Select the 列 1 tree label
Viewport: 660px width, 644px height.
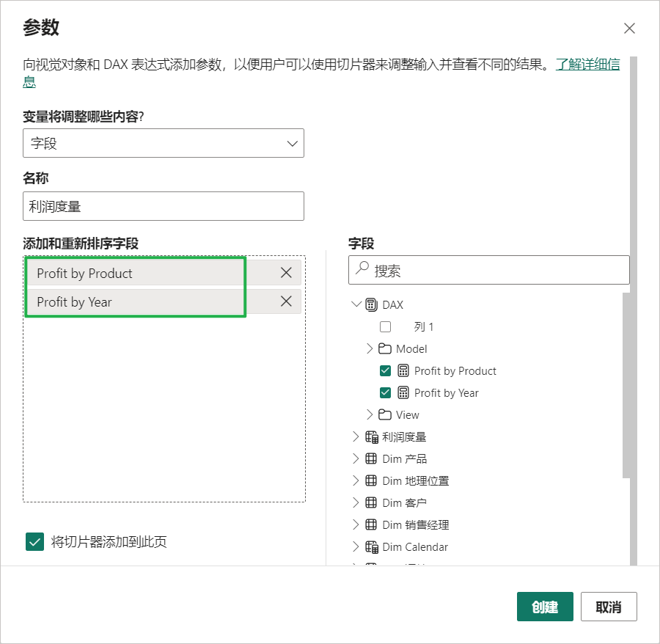[423, 326]
